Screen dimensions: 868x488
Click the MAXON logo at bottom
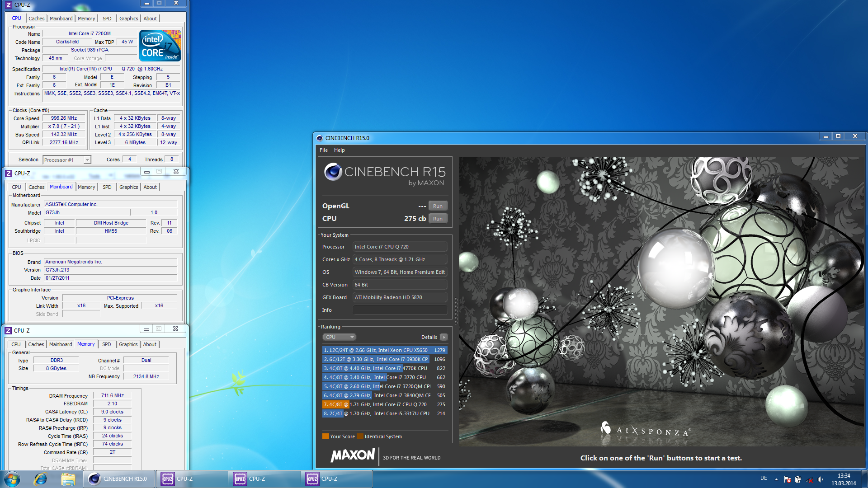(353, 455)
